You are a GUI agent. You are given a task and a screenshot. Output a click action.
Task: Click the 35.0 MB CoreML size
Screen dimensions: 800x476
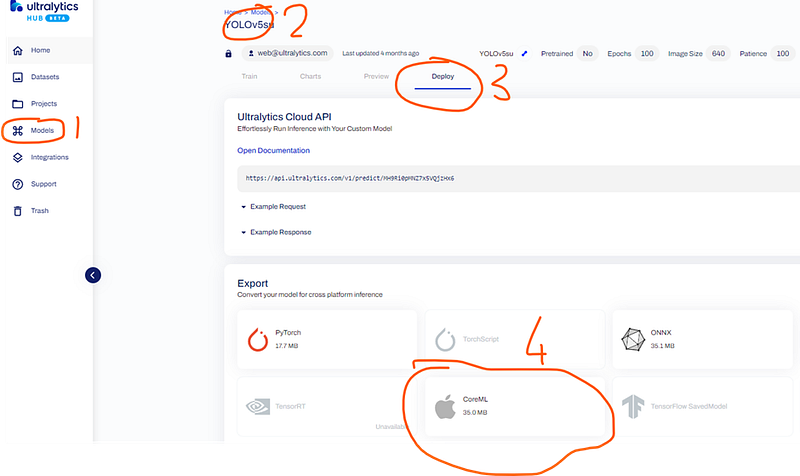pyautogui.click(x=475, y=413)
